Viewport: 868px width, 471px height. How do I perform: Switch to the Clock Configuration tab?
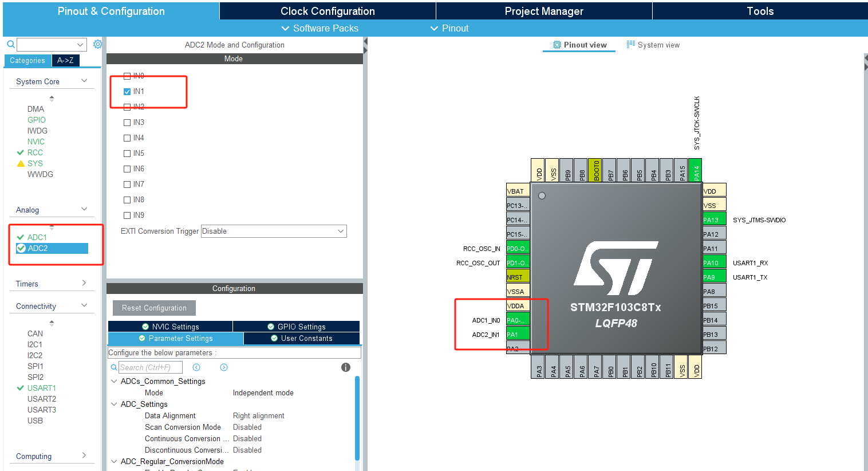pos(328,11)
